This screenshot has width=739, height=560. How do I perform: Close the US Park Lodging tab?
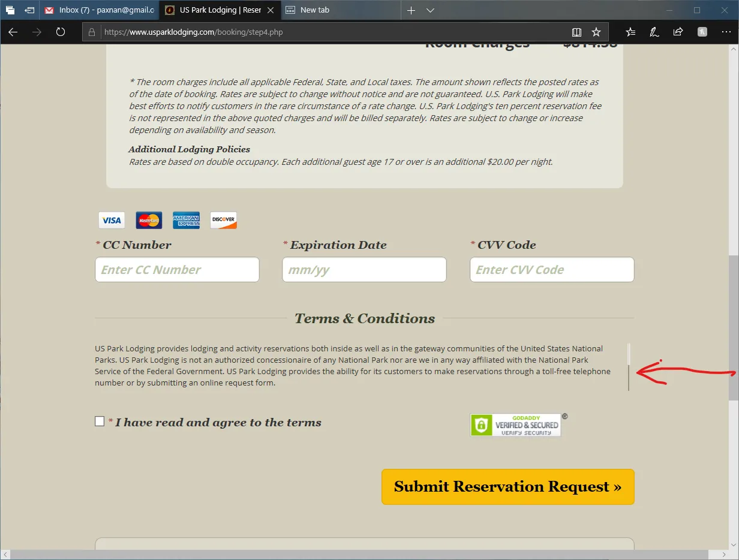click(271, 10)
